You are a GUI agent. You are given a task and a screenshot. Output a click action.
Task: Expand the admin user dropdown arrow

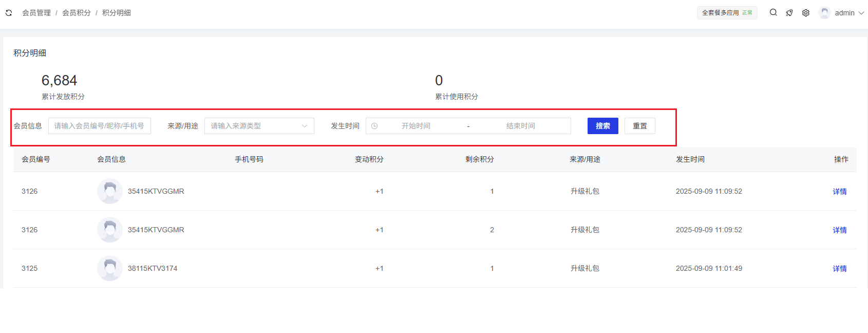(x=861, y=13)
